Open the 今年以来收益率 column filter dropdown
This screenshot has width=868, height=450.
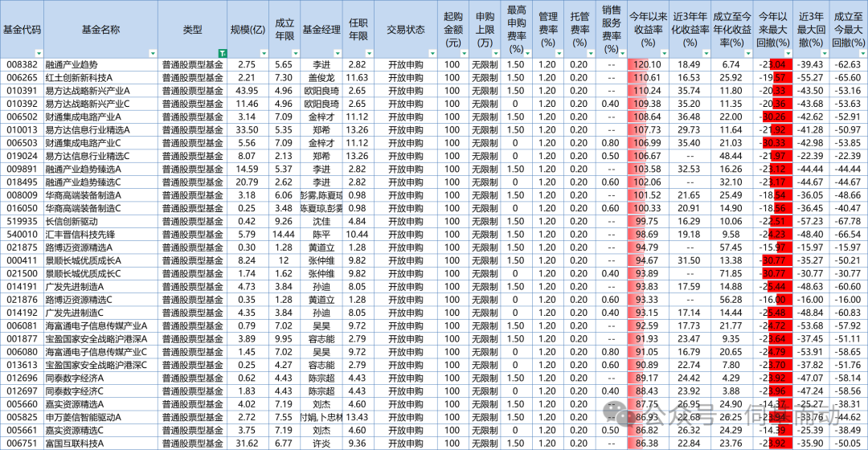coord(665,54)
